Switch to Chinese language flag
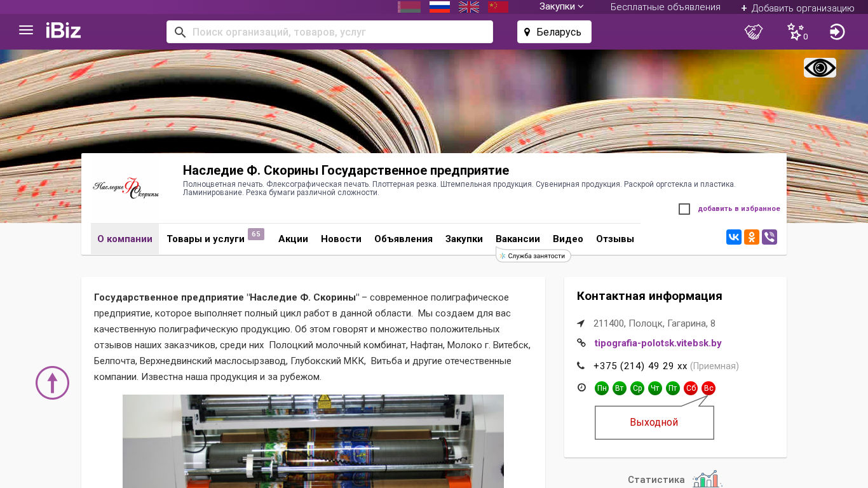Screen dimensions: 868x488 [x=498, y=7]
